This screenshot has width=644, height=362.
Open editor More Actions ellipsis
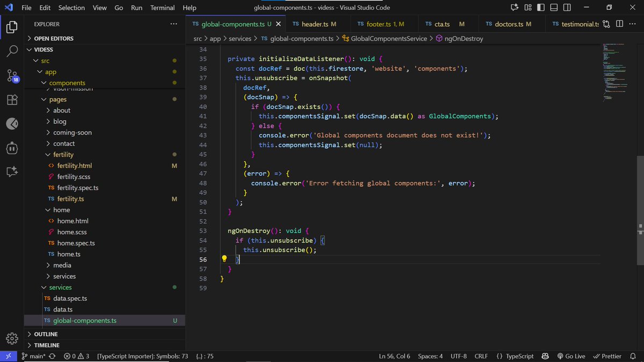click(633, 24)
